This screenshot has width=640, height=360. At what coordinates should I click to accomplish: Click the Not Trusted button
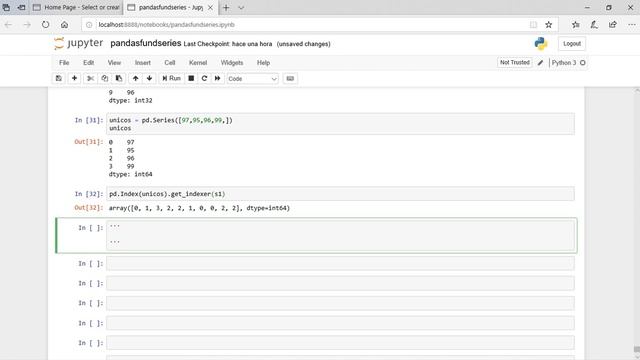515,62
